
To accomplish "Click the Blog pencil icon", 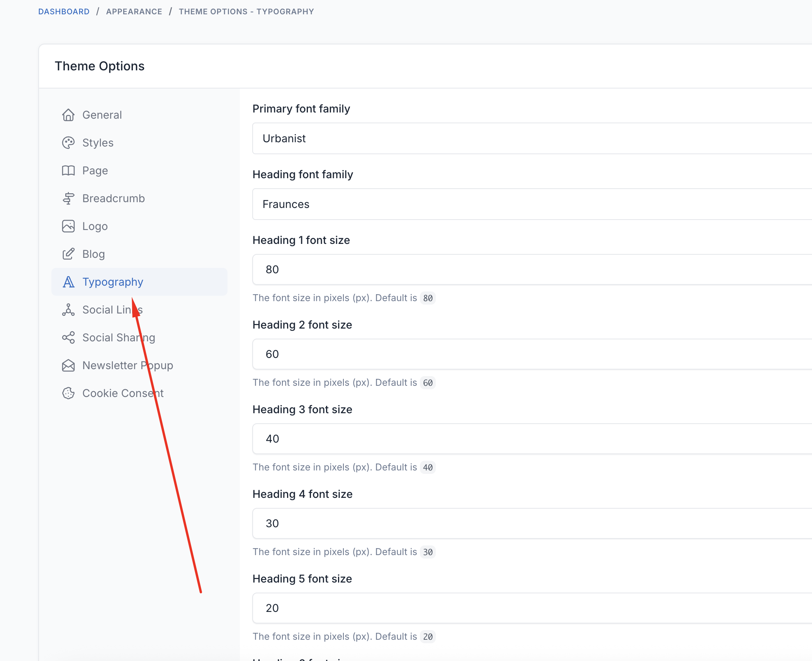I will pos(68,254).
